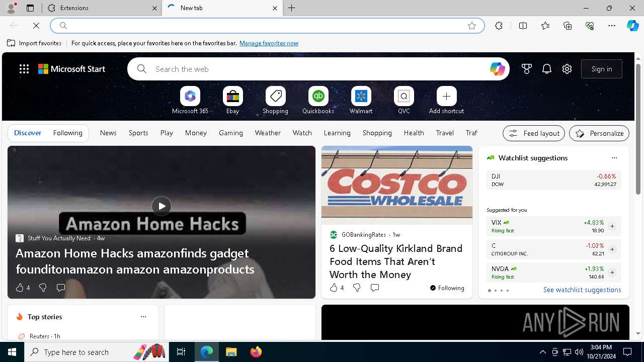This screenshot has width=644, height=362.
Task: Open the Sports category
Action: 138,133
